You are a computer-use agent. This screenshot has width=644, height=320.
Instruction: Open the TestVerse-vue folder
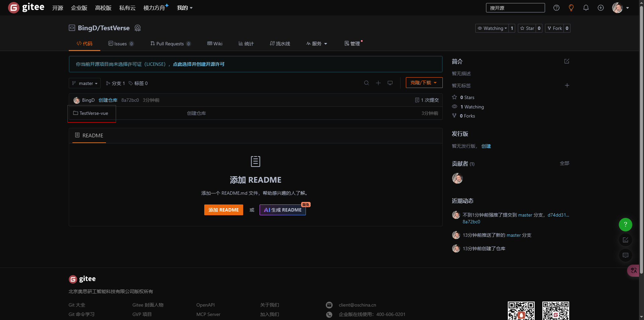(x=94, y=113)
